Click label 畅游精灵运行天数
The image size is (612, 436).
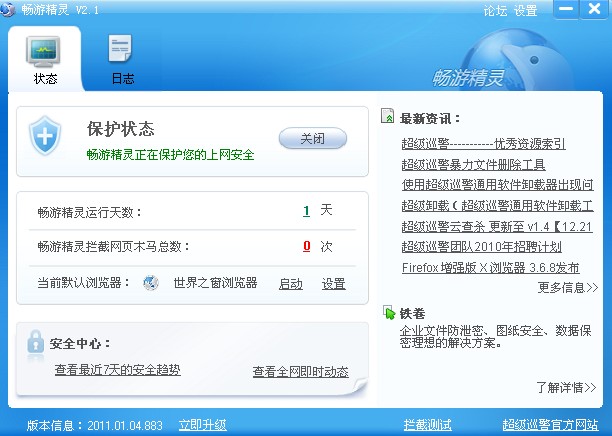click(x=89, y=212)
